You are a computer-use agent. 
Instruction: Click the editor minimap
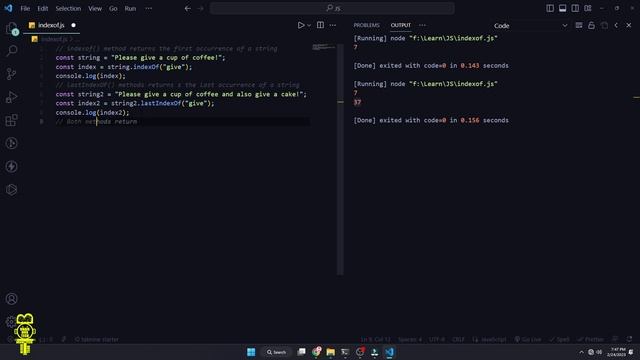323,47
